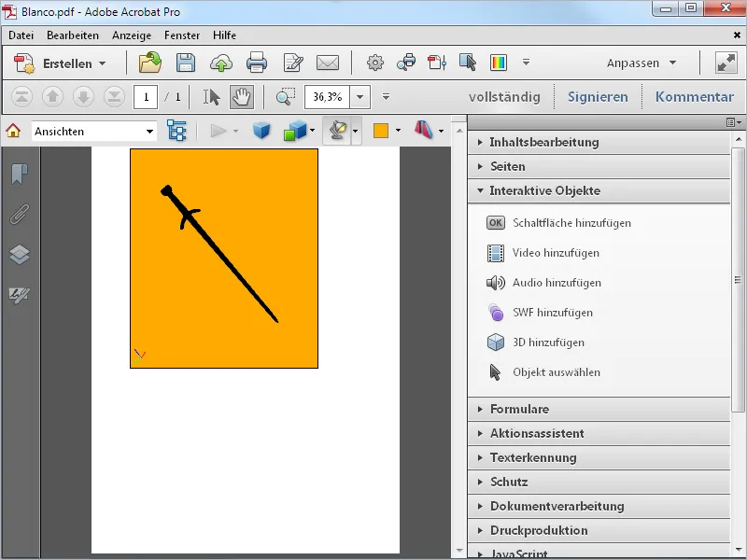Open the Erstellen create PDF icon
This screenshot has width=747, height=560.
point(24,63)
